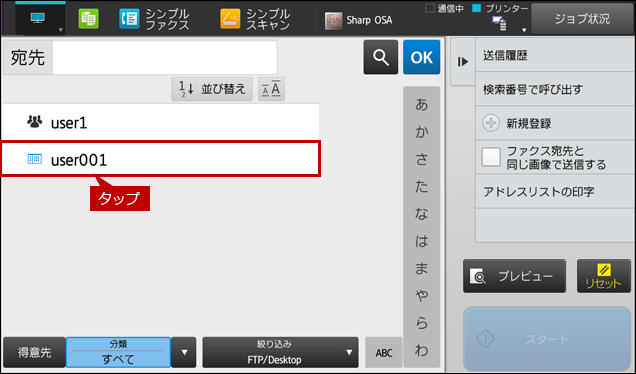Image resolution: width=636 pixels, height=374 pixels.
Task: Launch Sharp OSA application
Action: [359, 20]
